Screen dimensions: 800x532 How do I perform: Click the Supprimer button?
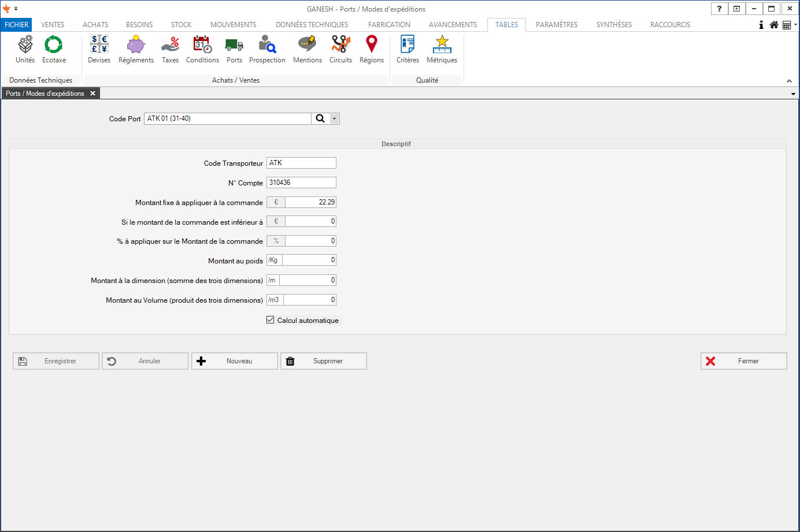pyautogui.click(x=324, y=361)
